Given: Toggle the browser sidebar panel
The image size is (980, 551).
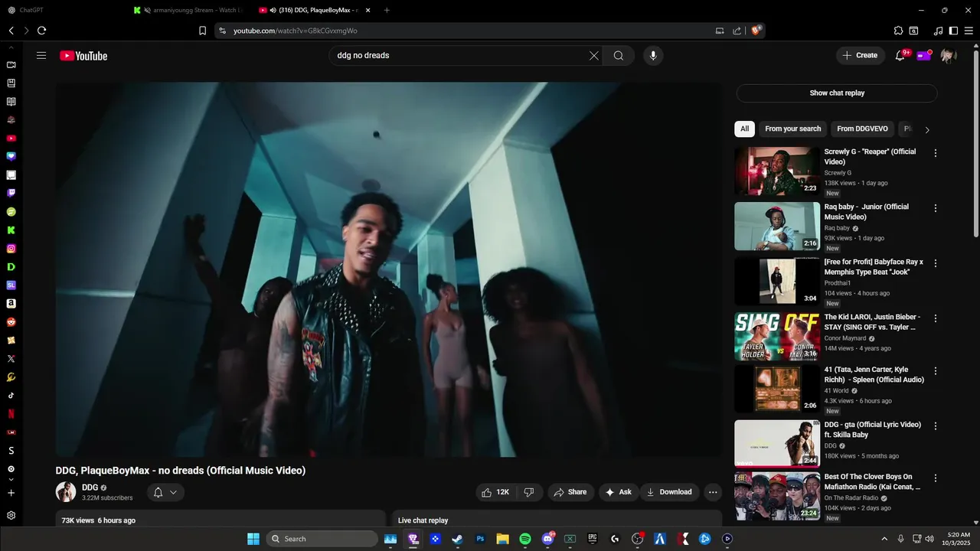Looking at the screenshot, I should [x=953, y=31].
